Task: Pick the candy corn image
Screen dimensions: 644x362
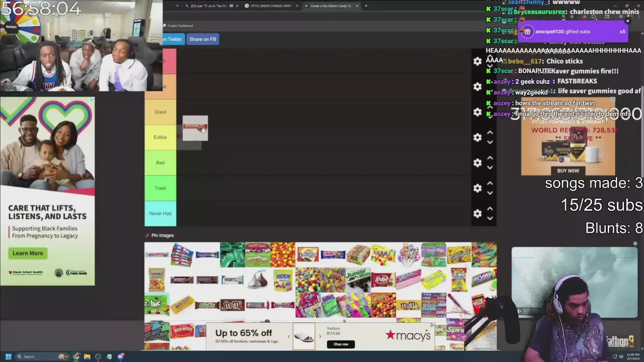Action: 283,255
